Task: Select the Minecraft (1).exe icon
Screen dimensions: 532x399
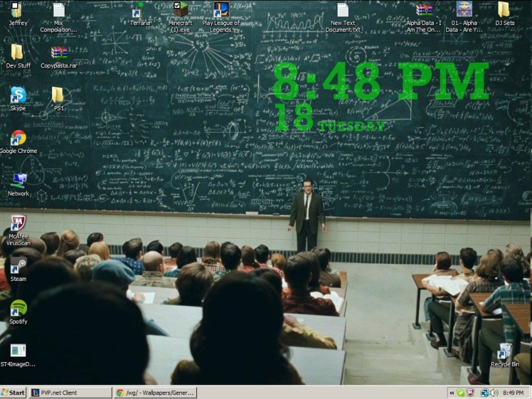Action: click(181, 17)
